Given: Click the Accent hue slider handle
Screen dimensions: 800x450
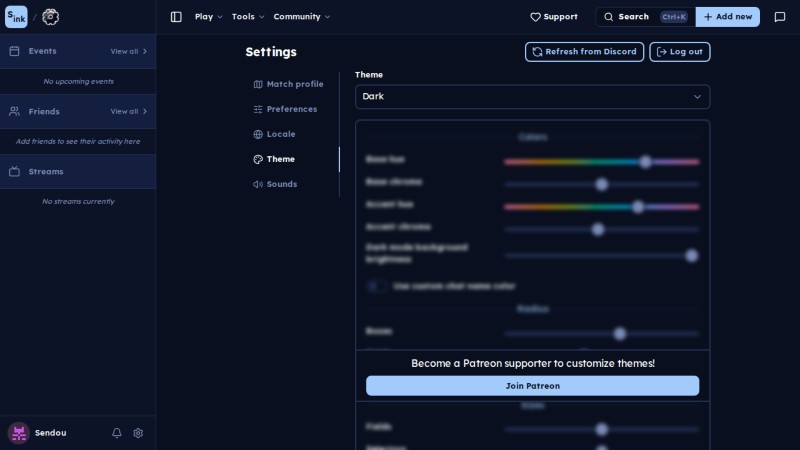Looking at the screenshot, I should (x=638, y=207).
